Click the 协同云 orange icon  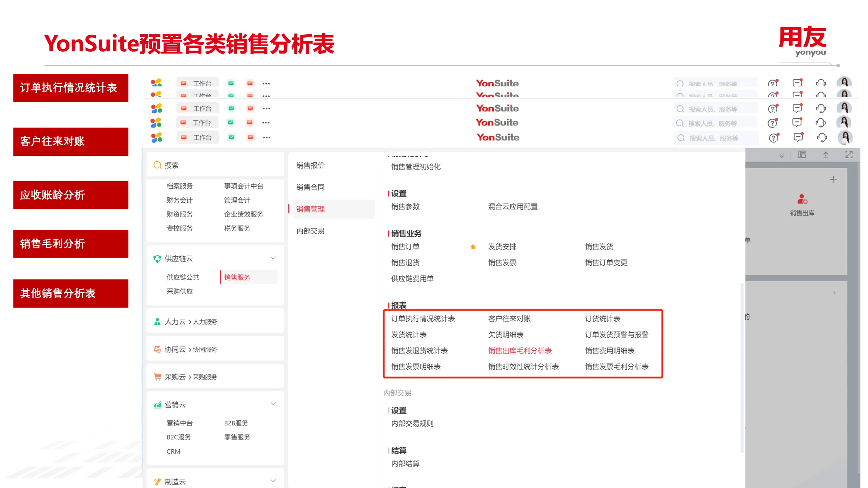pos(157,350)
